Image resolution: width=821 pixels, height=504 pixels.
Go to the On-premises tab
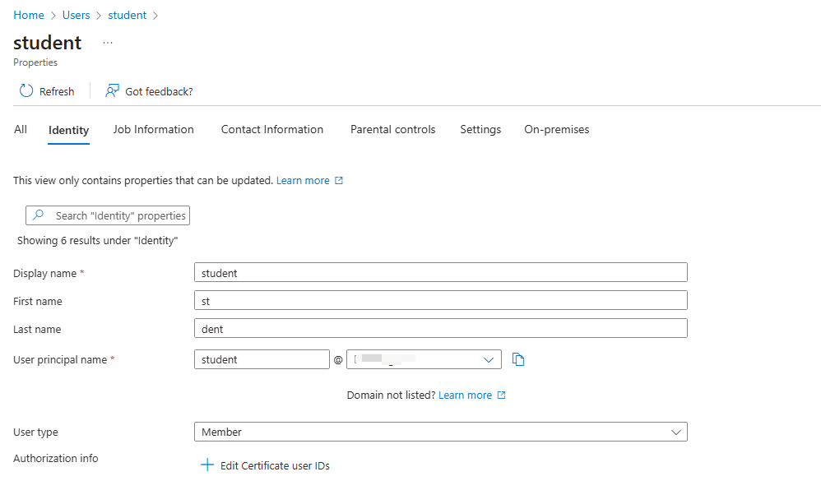[x=556, y=129]
